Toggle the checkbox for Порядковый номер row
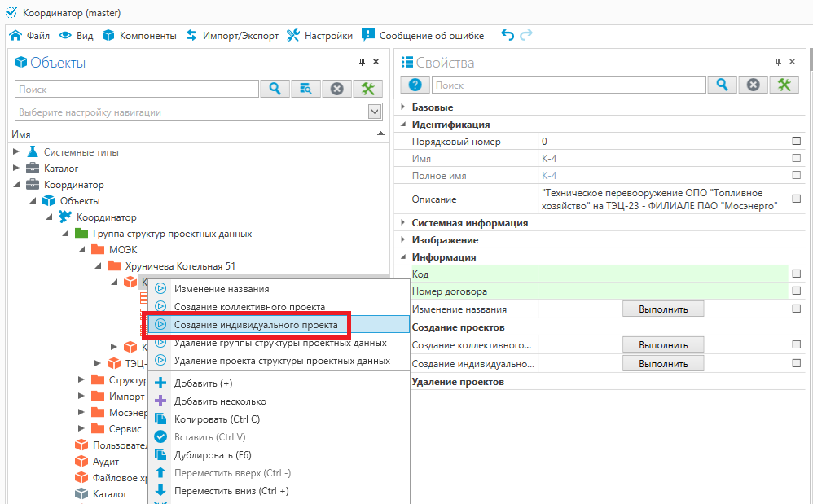The image size is (813, 504). click(796, 142)
